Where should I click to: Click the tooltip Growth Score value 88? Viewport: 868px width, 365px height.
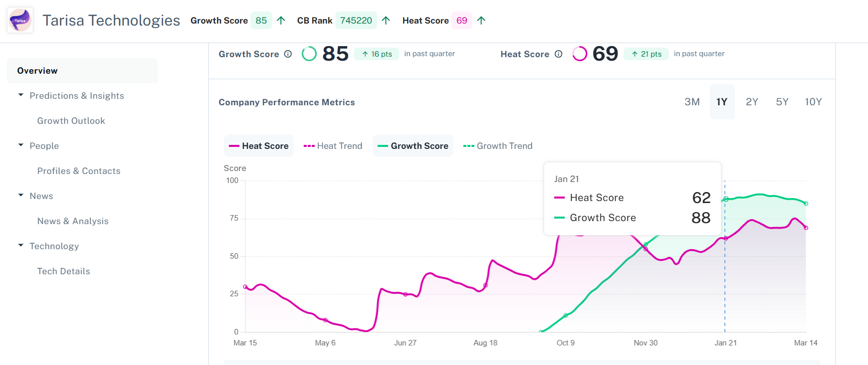[x=701, y=218]
